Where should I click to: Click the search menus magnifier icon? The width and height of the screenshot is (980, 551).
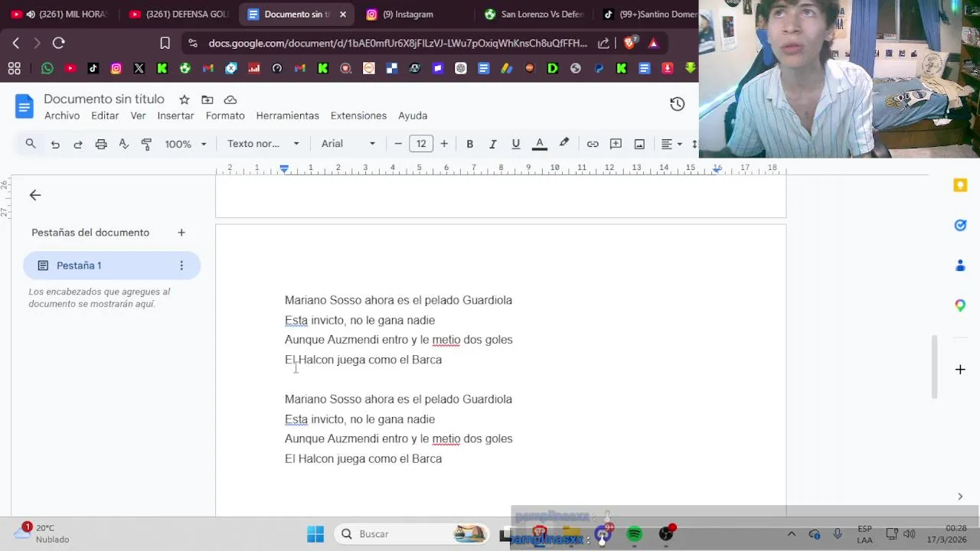coord(31,144)
